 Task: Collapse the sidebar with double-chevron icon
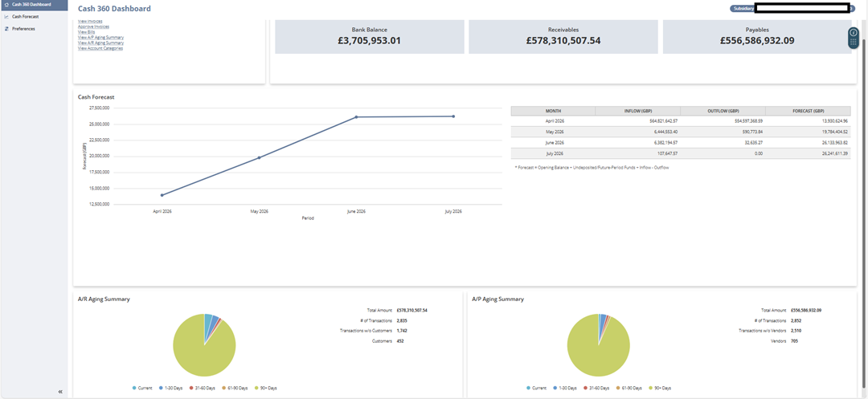pyautogui.click(x=60, y=392)
